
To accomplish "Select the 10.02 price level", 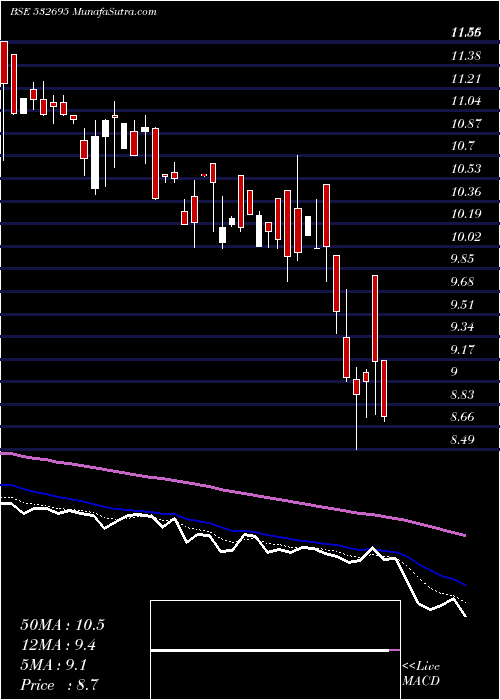I will click(x=466, y=237).
